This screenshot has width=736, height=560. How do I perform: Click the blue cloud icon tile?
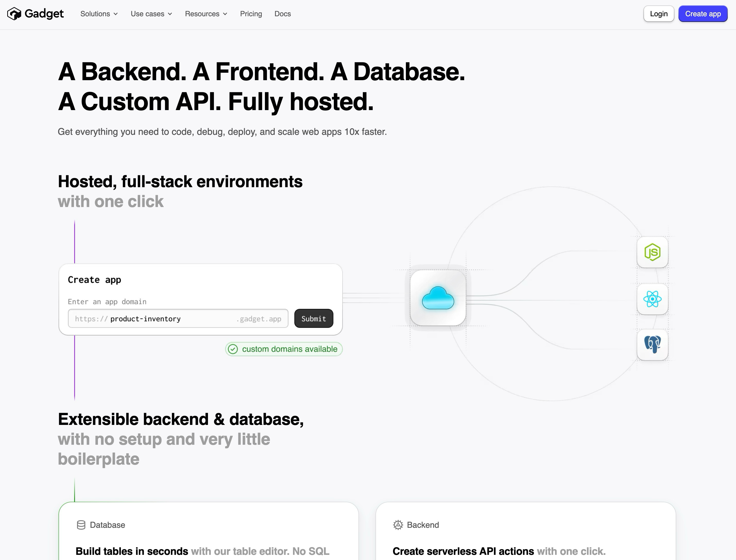[438, 298]
